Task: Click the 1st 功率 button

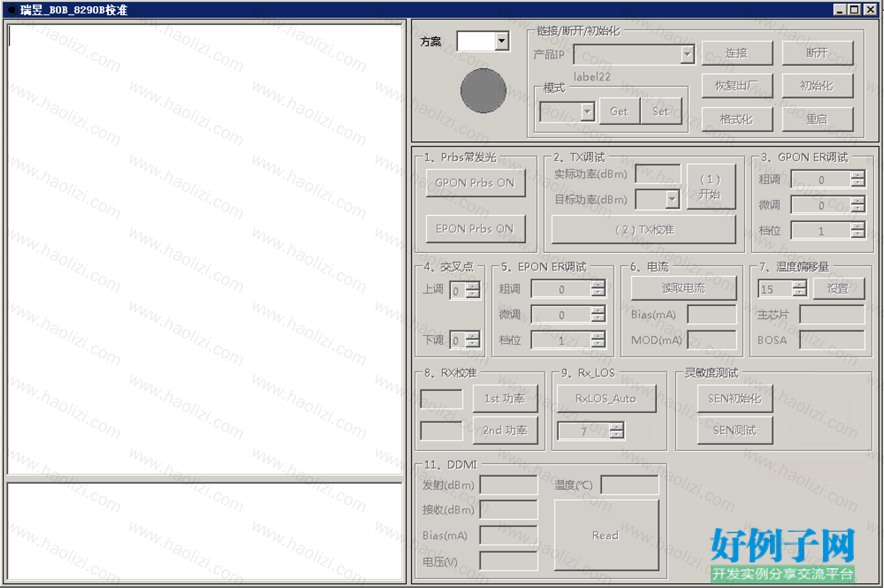Action: 505,398
